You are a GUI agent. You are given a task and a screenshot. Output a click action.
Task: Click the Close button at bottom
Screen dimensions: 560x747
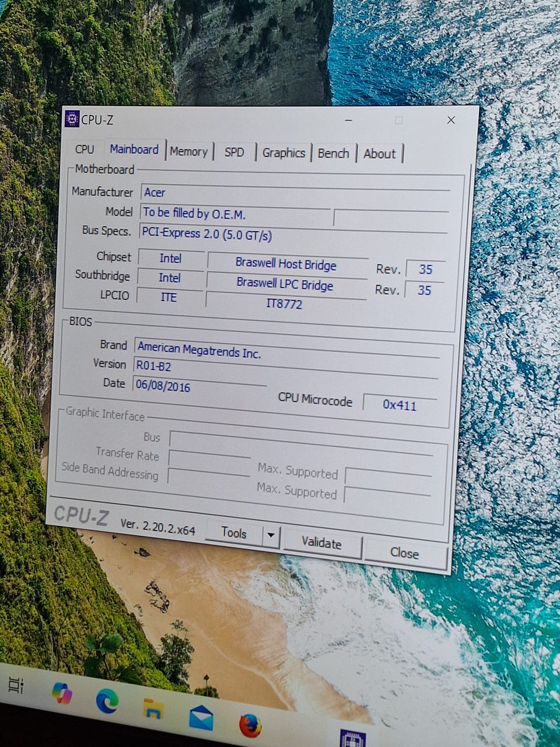tap(404, 553)
